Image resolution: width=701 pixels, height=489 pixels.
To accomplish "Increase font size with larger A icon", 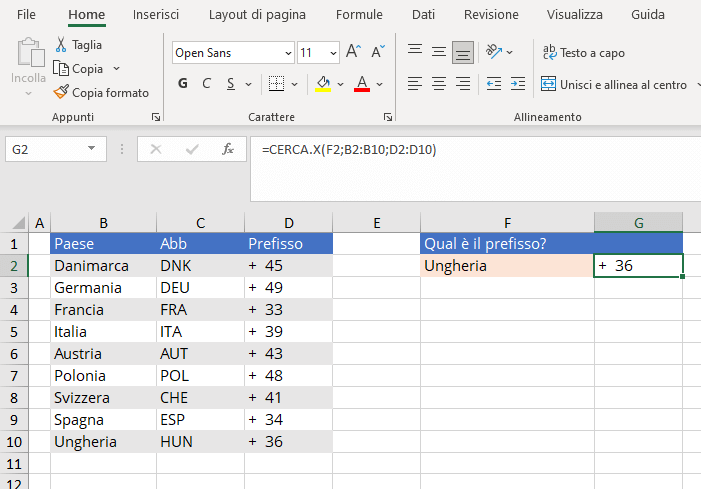I will coord(353,52).
